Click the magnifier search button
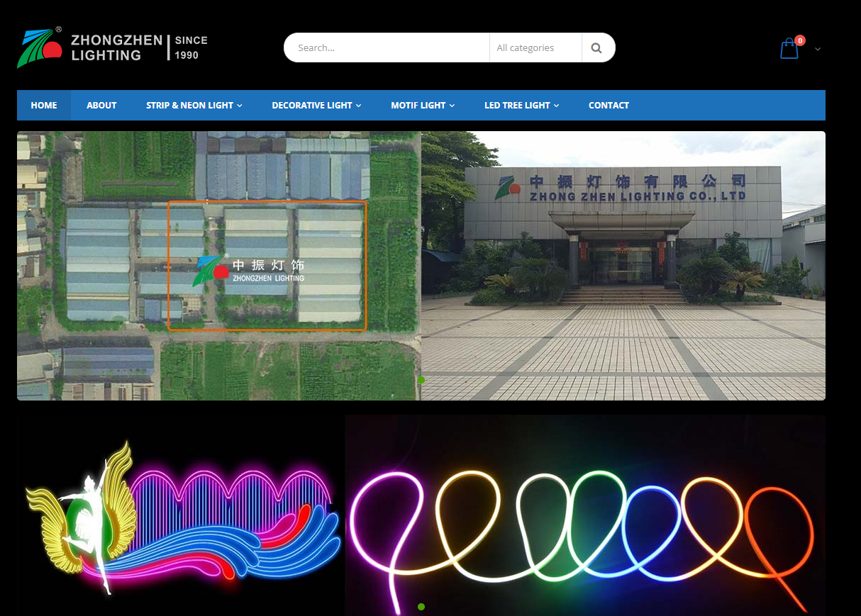Viewport: 861px width, 616px height. (x=596, y=47)
